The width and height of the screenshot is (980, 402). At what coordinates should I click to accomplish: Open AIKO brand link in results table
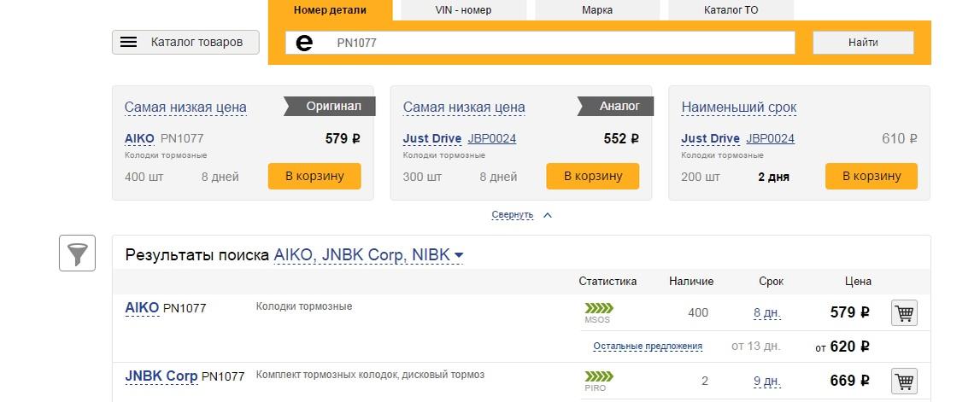[x=143, y=308]
